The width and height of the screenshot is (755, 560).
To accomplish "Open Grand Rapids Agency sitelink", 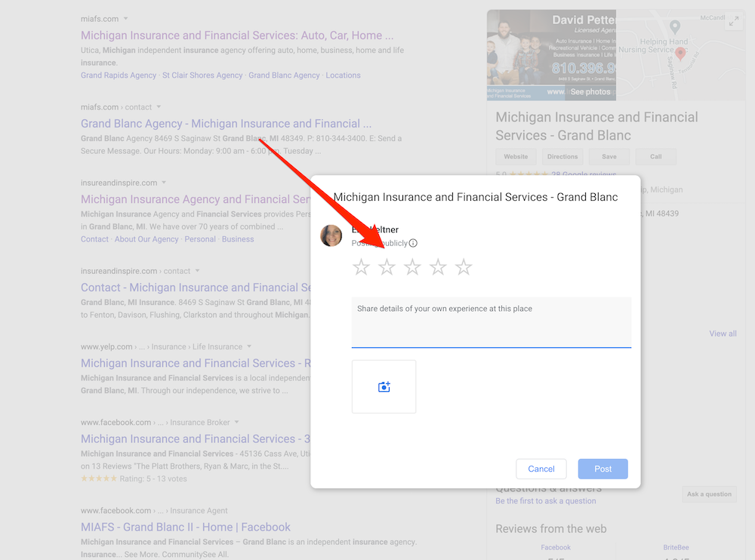I will point(119,75).
